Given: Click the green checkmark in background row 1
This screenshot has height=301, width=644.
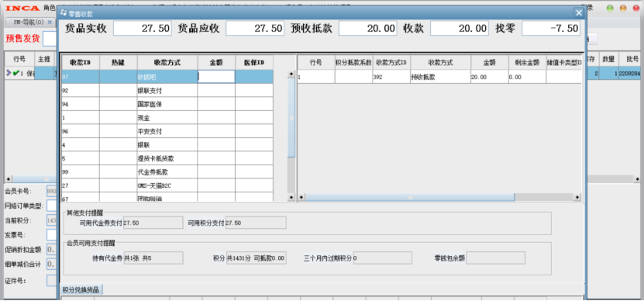Looking at the screenshot, I should pos(16,73).
